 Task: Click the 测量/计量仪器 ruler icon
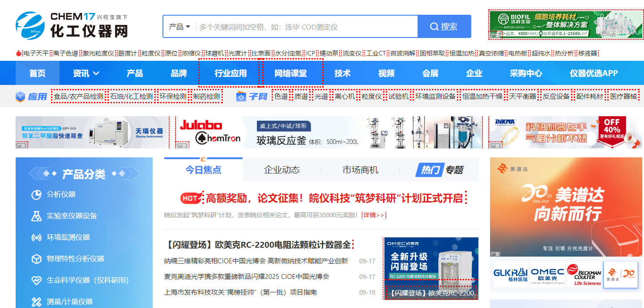[x=36, y=302]
